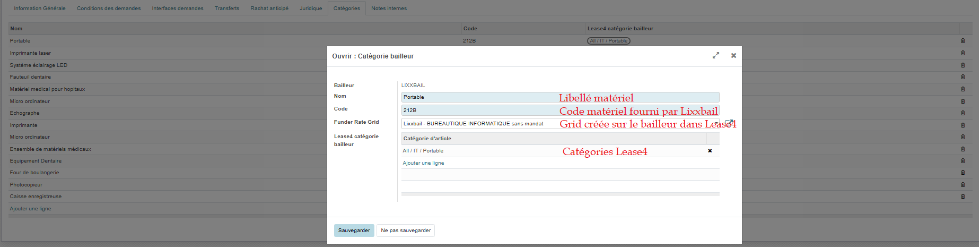Switch to the Notes internes tab
Screen dimensions: 980x247
click(389, 8)
